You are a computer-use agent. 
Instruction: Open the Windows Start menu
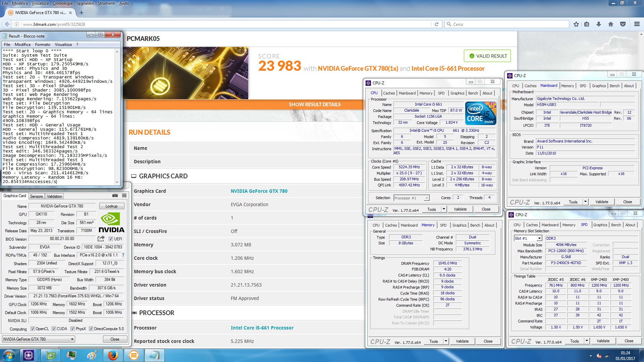pos(9,355)
